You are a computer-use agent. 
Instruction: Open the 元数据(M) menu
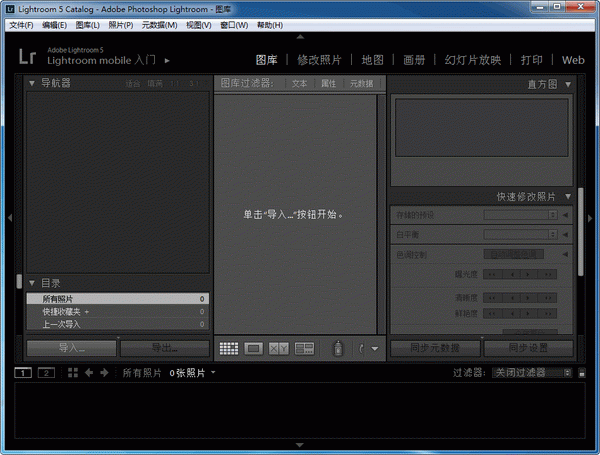coord(160,25)
